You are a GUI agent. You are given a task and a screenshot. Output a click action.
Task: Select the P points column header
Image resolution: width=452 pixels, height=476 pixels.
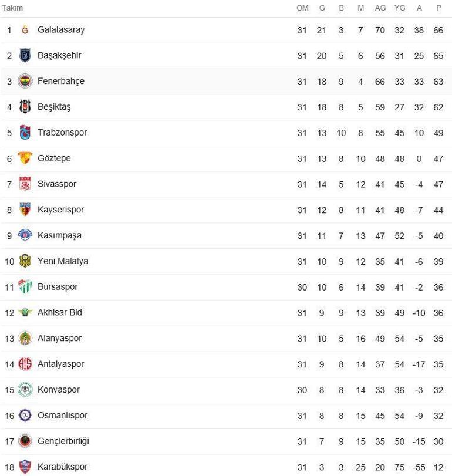pos(438,8)
